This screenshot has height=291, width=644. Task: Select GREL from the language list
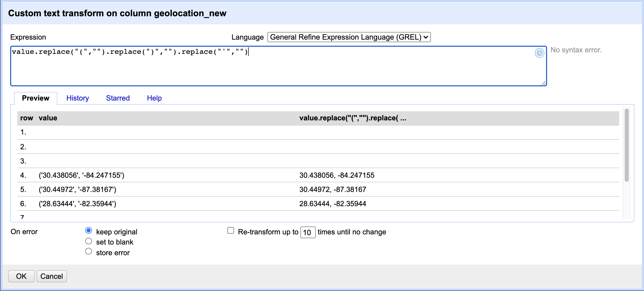(x=349, y=37)
